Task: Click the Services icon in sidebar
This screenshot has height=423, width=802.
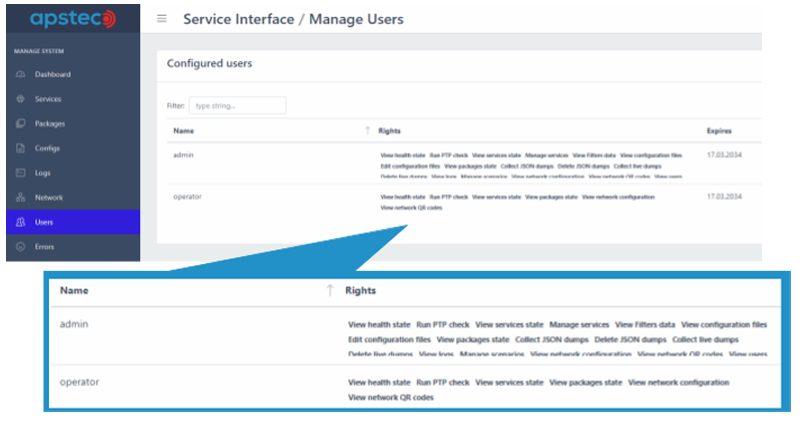Action: (21, 99)
